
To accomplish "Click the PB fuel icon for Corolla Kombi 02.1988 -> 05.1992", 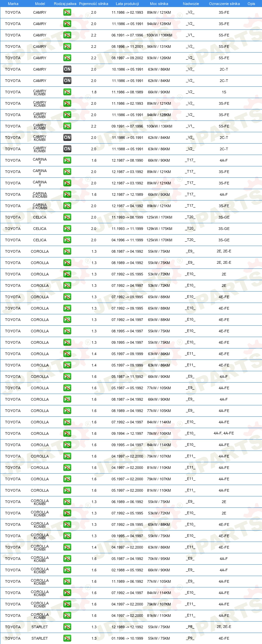I will 67,570.
